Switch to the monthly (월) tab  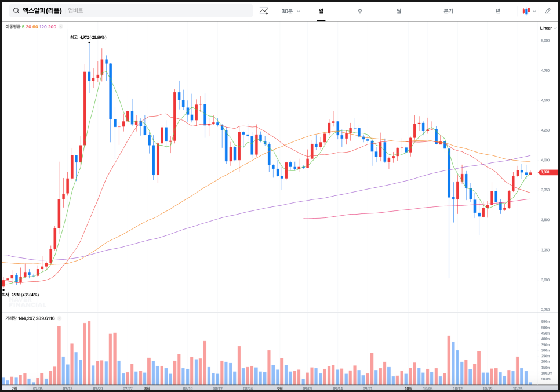click(x=399, y=11)
